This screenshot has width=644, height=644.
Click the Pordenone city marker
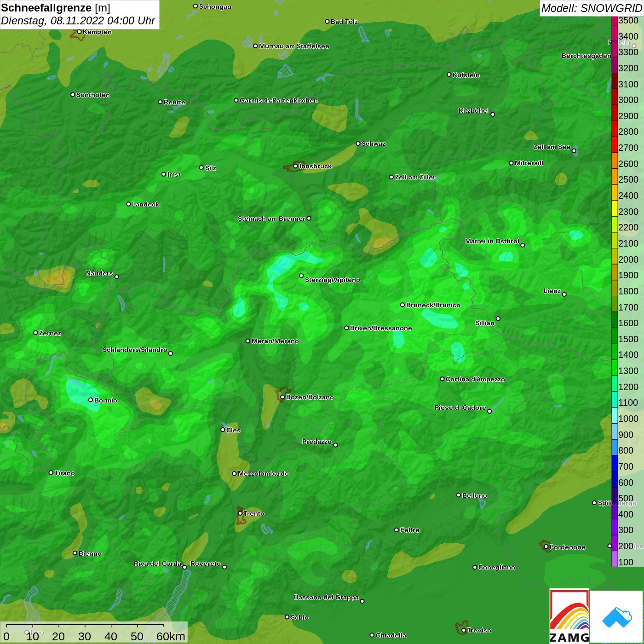[546, 547]
